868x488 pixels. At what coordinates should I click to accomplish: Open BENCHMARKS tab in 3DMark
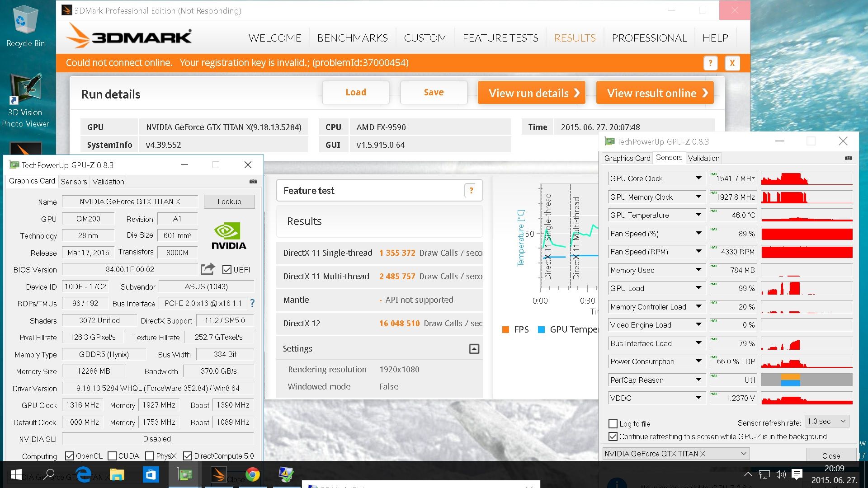(352, 38)
